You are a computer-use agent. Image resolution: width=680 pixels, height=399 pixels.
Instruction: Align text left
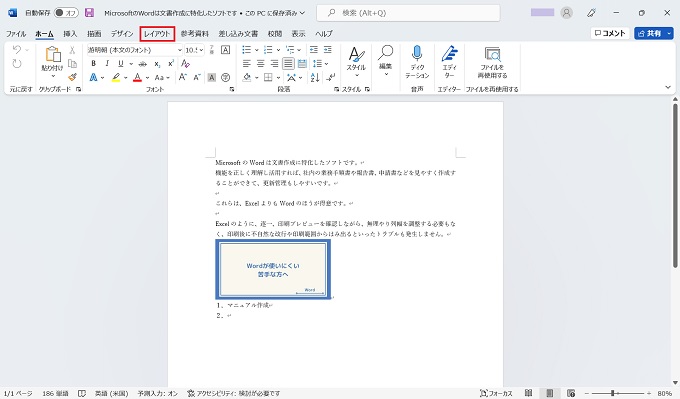247,64
